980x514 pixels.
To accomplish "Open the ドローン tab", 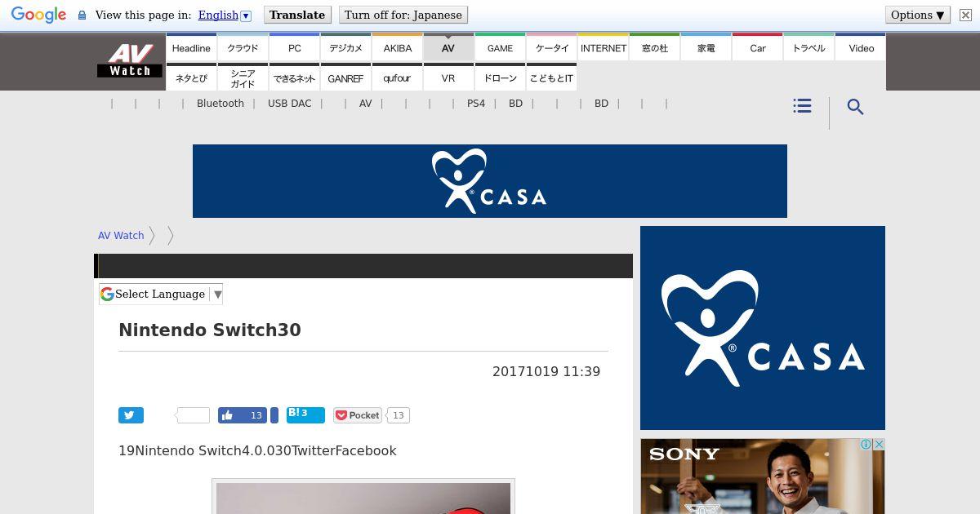I will (x=500, y=78).
